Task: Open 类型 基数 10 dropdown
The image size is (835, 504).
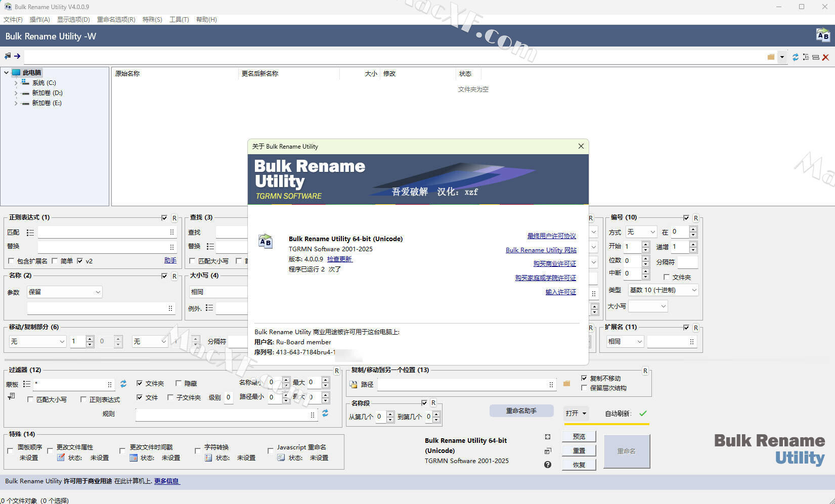Action: (x=663, y=290)
